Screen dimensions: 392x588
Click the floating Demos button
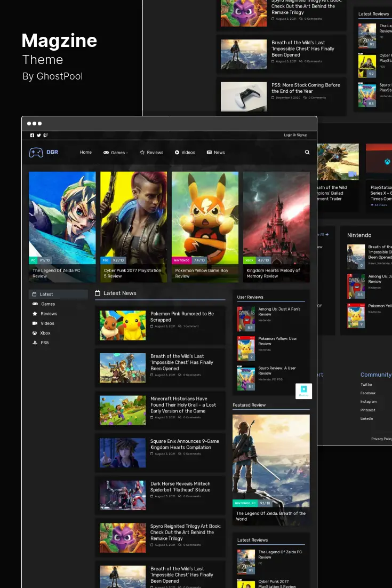(x=303, y=391)
